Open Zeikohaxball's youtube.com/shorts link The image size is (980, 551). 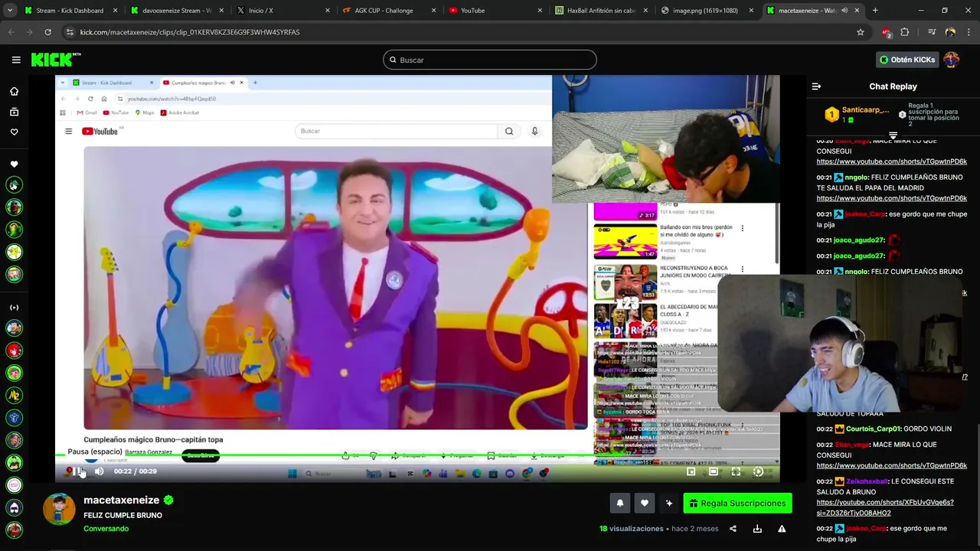point(884,507)
